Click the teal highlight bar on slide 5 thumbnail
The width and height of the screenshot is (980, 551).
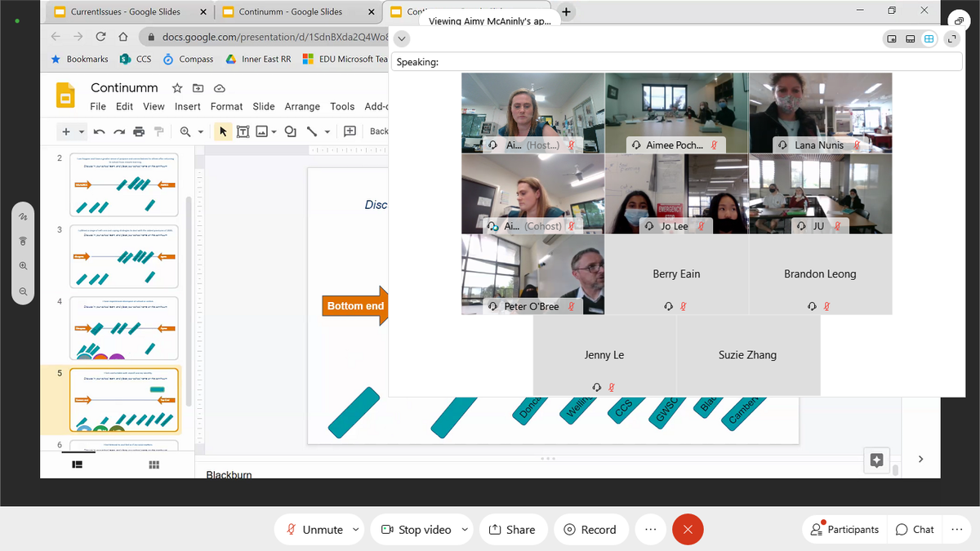tap(158, 390)
